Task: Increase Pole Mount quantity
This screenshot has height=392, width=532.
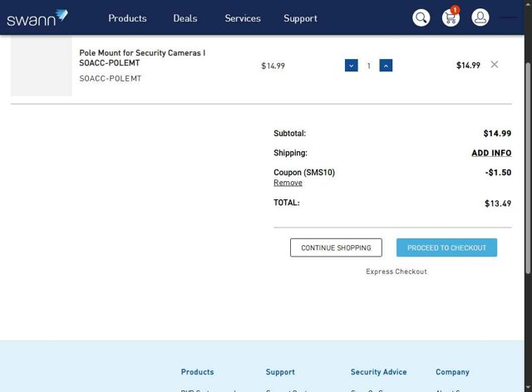Action: coord(386,66)
